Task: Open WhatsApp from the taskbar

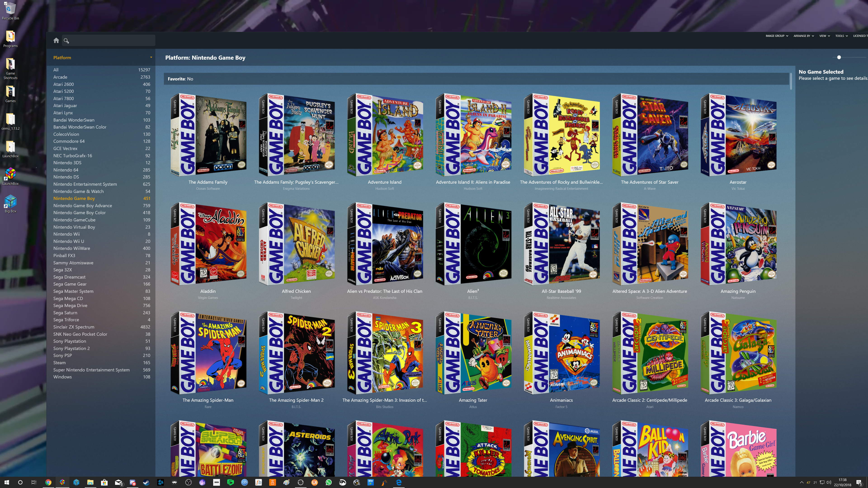Action: 328,482
